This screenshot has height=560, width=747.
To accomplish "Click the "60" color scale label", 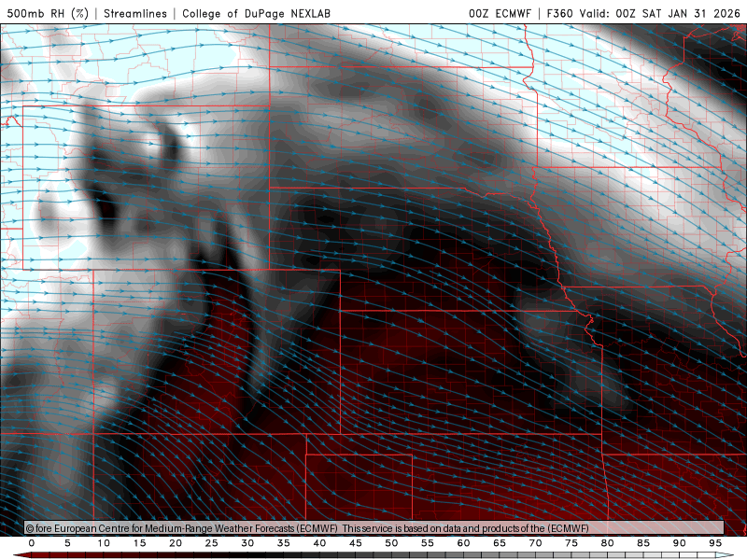I will click(463, 543).
